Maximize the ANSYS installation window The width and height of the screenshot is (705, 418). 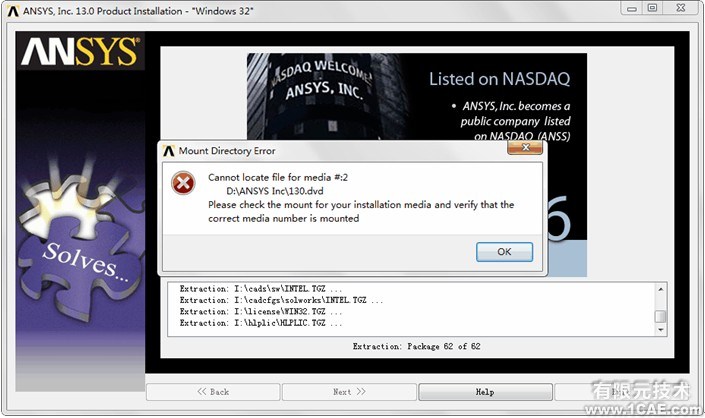pos(653,8)
